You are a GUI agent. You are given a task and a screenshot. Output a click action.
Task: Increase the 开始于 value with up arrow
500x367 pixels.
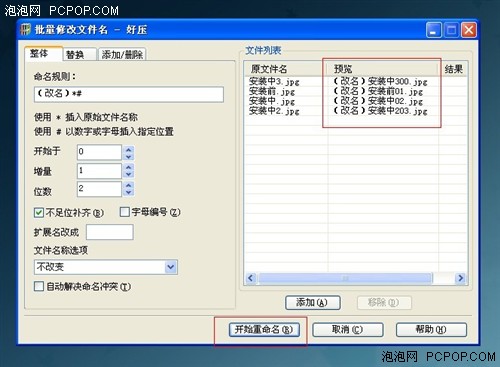tap(129, 149)
